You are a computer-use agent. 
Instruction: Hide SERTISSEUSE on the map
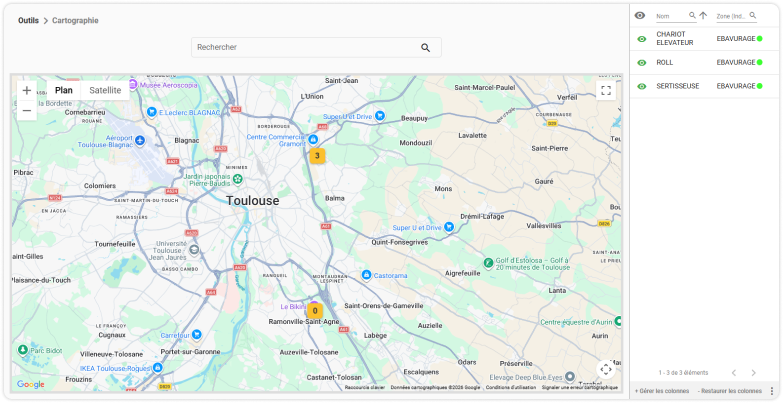[x=642, y=86]
